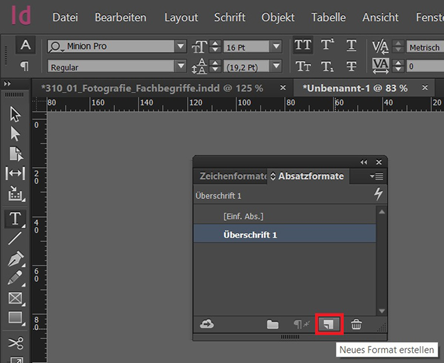Click the leading stepper arrows

pos(215,66)
